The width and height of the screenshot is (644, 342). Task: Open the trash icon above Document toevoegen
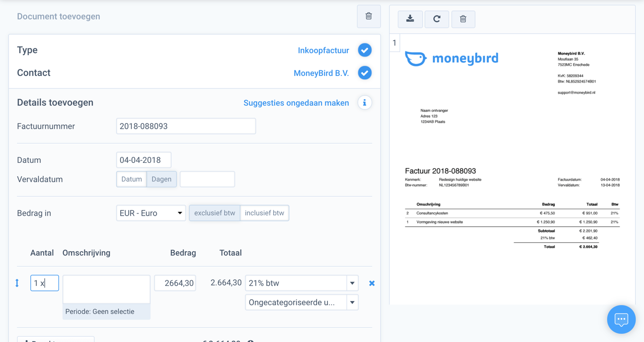[x=369, y=16]
